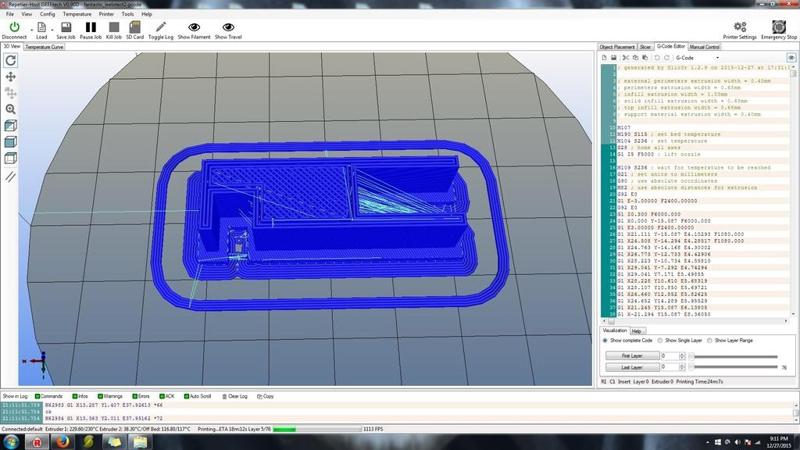Click the cut scissors icon
The image size is (800, 450).
[x=626, y=58]
